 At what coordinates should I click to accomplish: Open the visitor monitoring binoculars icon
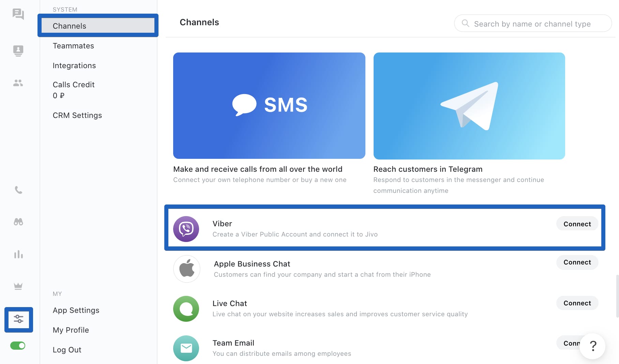point(19,222)
